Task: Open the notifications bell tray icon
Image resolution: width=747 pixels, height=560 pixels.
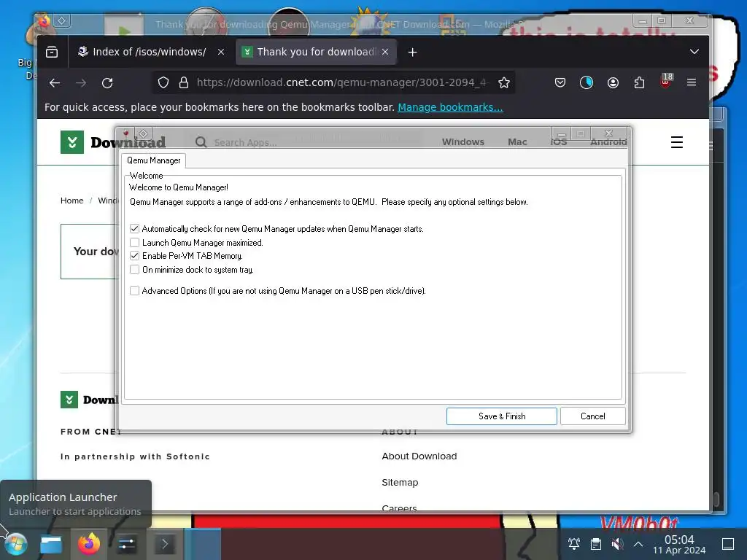Action: (574, 544)
